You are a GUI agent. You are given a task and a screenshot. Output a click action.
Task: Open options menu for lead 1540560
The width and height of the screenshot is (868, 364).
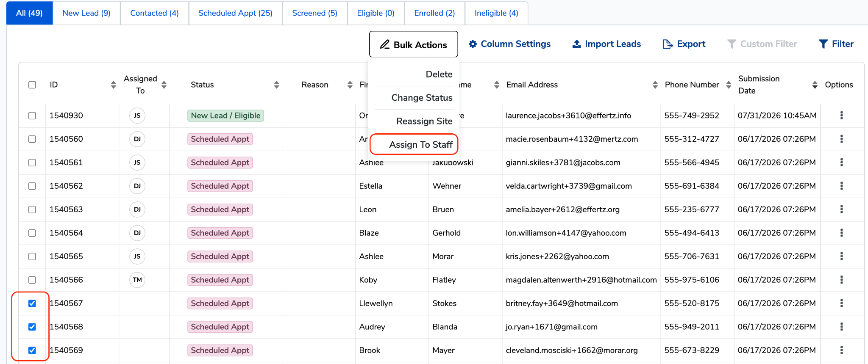841,139
